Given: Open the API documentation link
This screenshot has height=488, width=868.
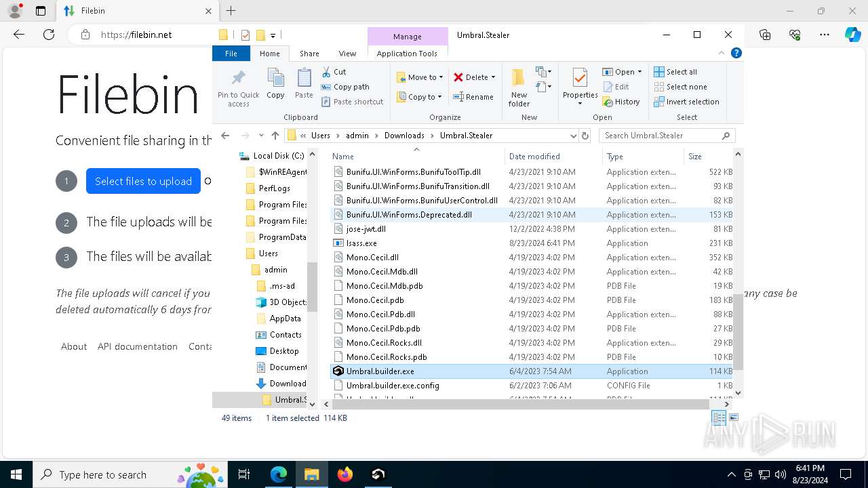Looking at the screenshot, I should 138,346.
